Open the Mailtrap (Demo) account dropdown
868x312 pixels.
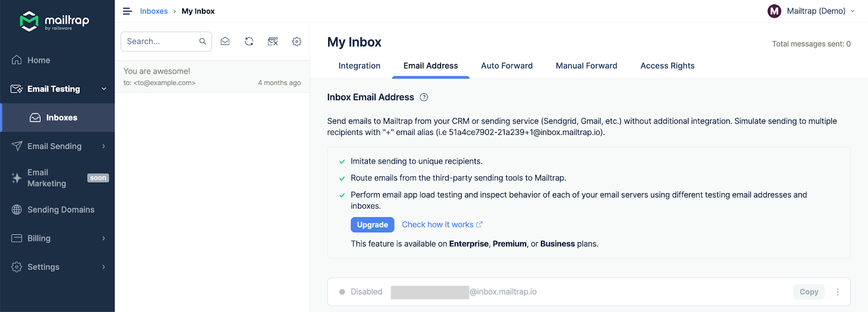pyautogui.click(x=811, y=11)
